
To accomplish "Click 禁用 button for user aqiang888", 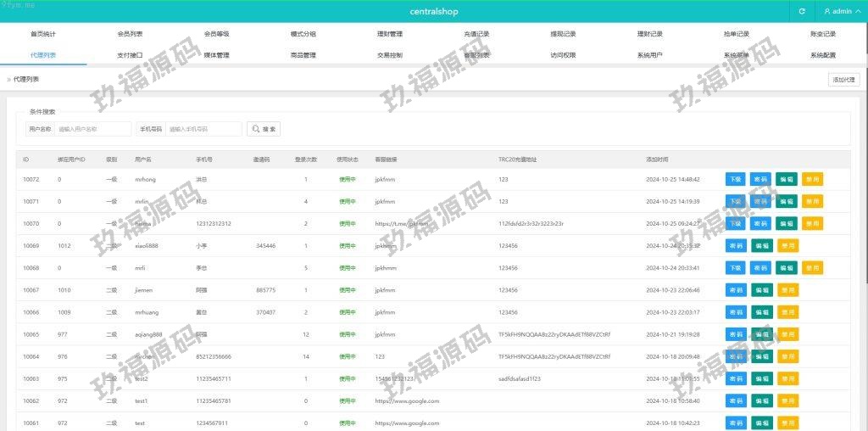I will click(x=787, y=333).
